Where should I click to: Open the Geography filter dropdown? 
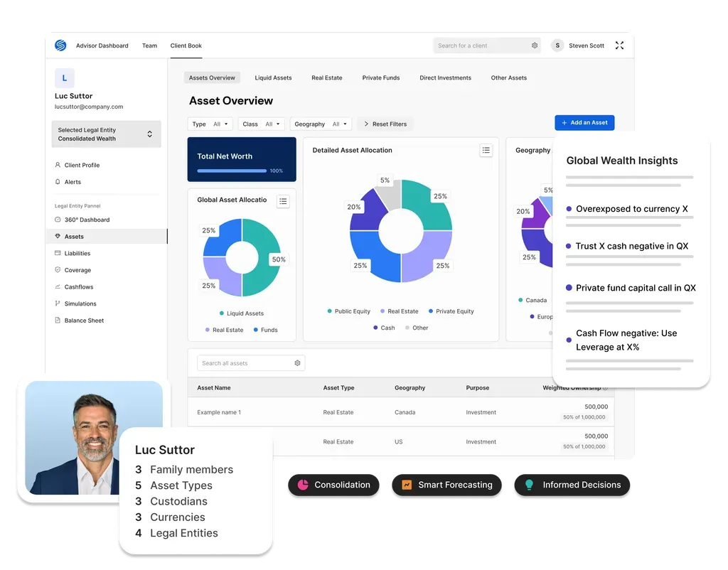coord(322,124)
